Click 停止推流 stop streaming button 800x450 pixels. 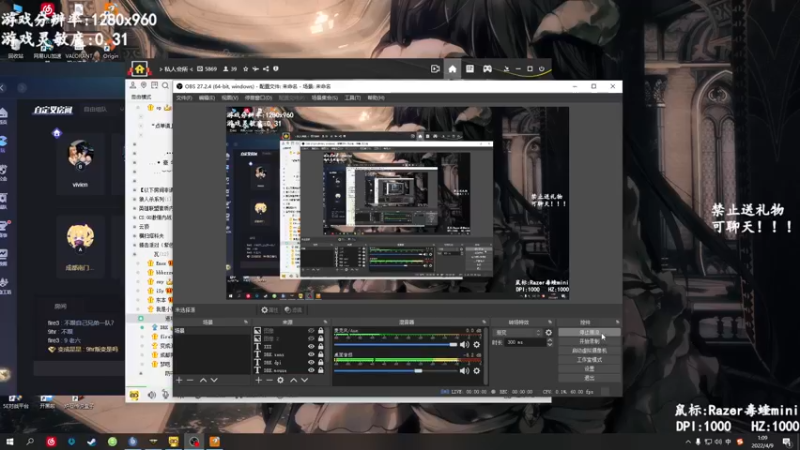(x=589, y=332)
